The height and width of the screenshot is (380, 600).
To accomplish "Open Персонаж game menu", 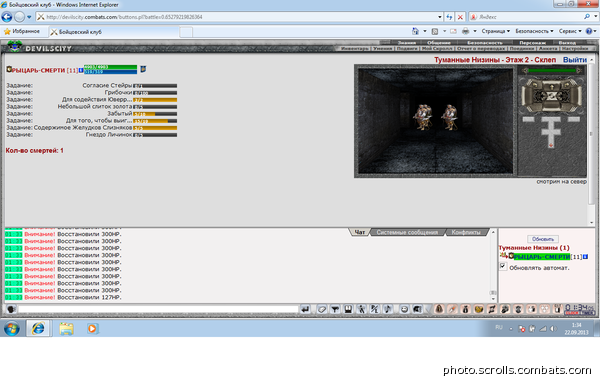I will (x=532, y=42).
